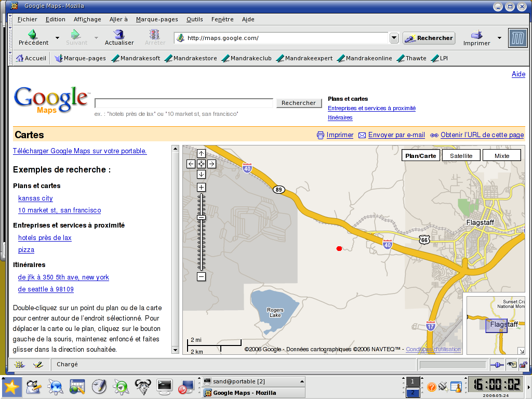Screen dimensions: 532x399
Task: Open the Marque-pages menu
Action: coord(157,19)
